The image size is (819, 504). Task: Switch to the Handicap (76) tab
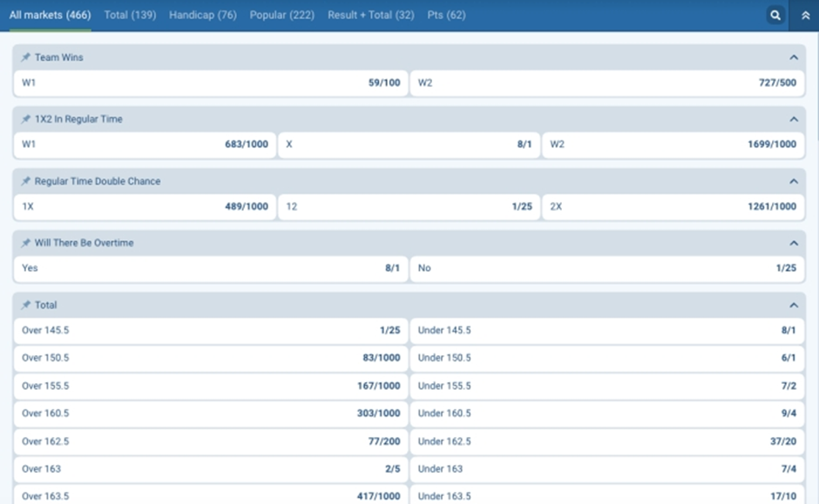[x=202, y=16]
